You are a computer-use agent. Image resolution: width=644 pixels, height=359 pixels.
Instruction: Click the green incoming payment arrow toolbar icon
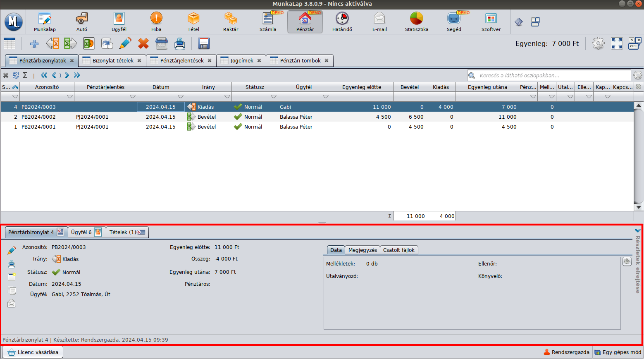click(70, 43)
